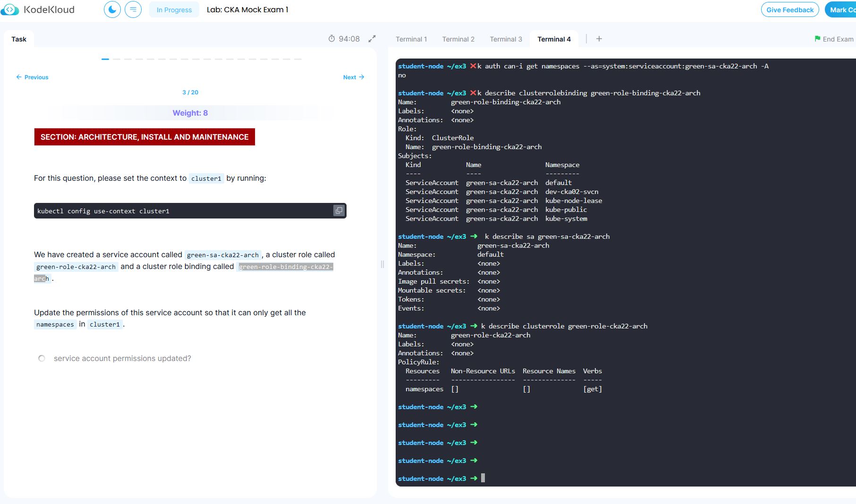This screenshot has width=856, height=504.
Task: Return to the Previous question
Action: [x=32, y=77]
